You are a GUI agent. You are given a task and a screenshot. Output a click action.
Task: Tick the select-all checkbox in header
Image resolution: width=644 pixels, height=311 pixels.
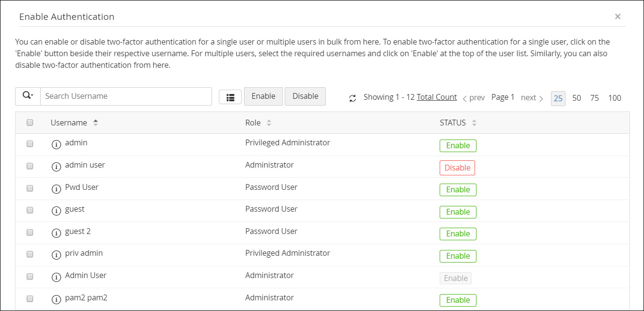coord(30,123)
